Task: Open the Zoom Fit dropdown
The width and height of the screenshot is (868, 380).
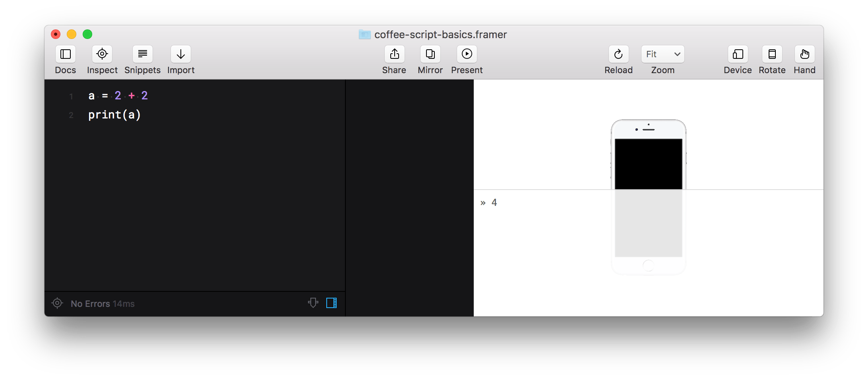Action: point(662,54)
